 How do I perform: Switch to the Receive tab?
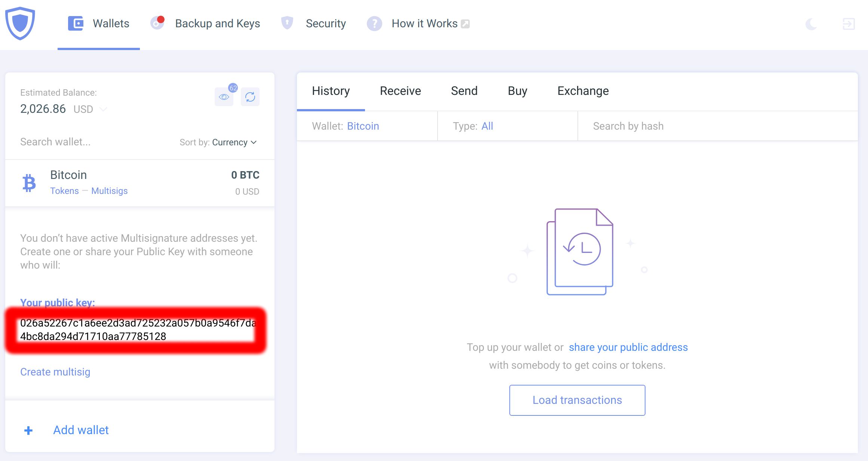click(400, 91)
